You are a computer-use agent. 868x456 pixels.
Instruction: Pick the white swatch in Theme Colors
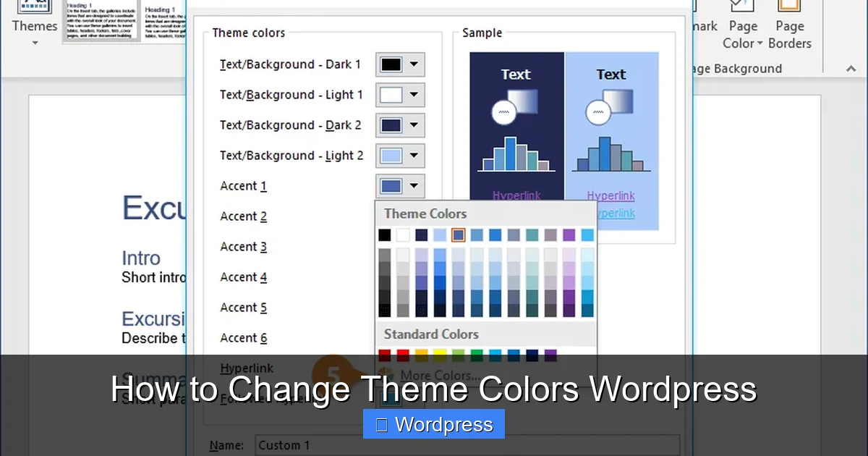(403, 235)
